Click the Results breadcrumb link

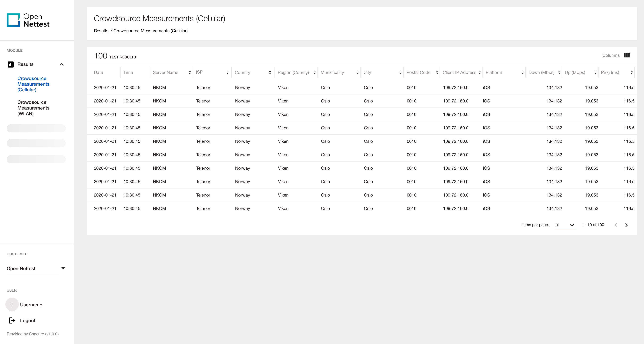101,31
